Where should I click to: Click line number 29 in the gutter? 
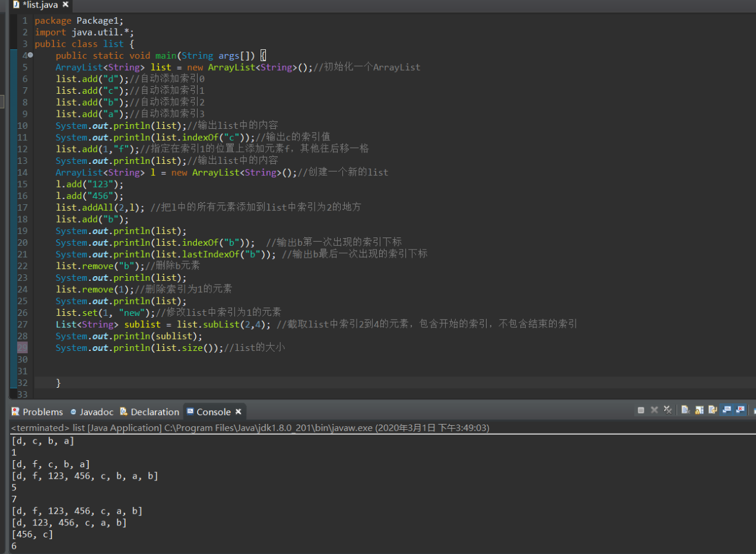23,347
